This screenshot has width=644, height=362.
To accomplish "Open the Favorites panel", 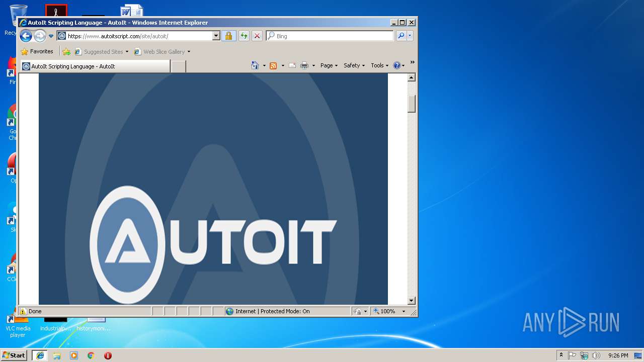I will [37, 51].
